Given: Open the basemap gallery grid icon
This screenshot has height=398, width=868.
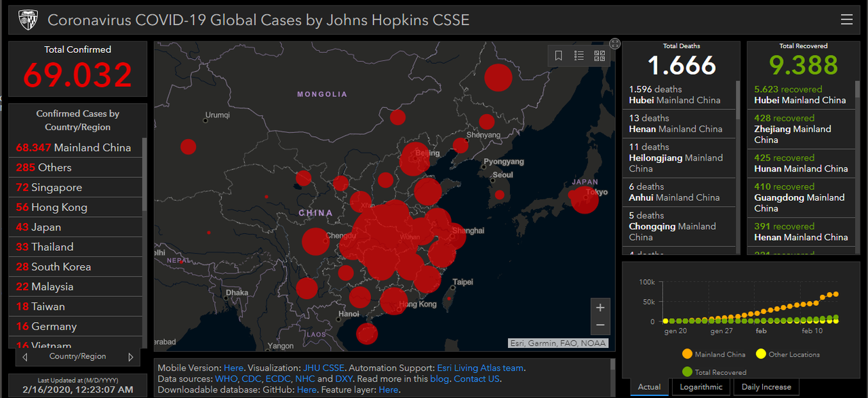Looking at the screenshot, I should point(599,56).
